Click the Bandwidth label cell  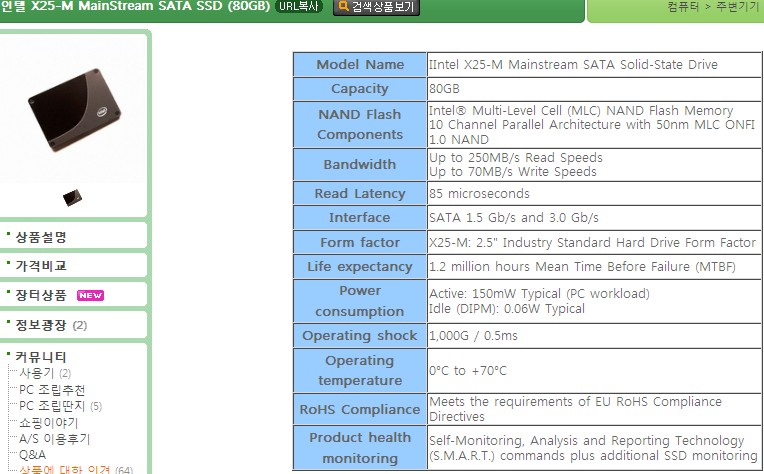[360, 164]
